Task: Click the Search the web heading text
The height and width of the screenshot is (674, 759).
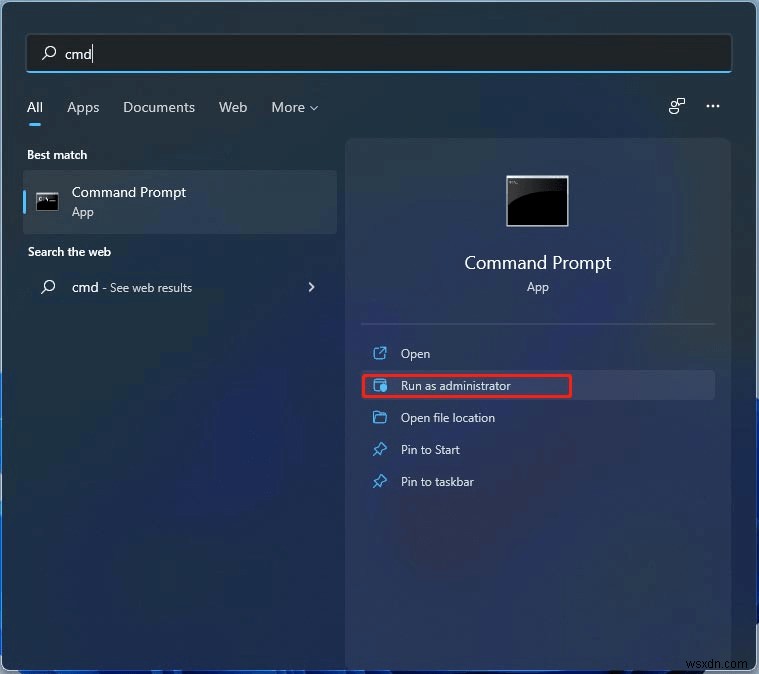Action: (69, 252)
